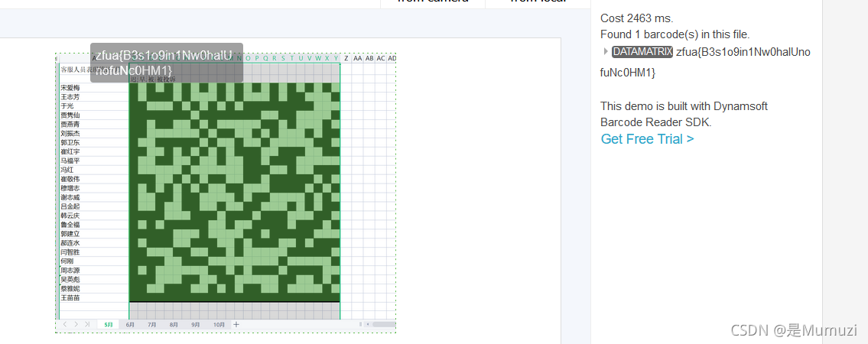Select column Q header
Viewport: 868px width, 344px height.
pyautogui.click(x=265, y=58)
